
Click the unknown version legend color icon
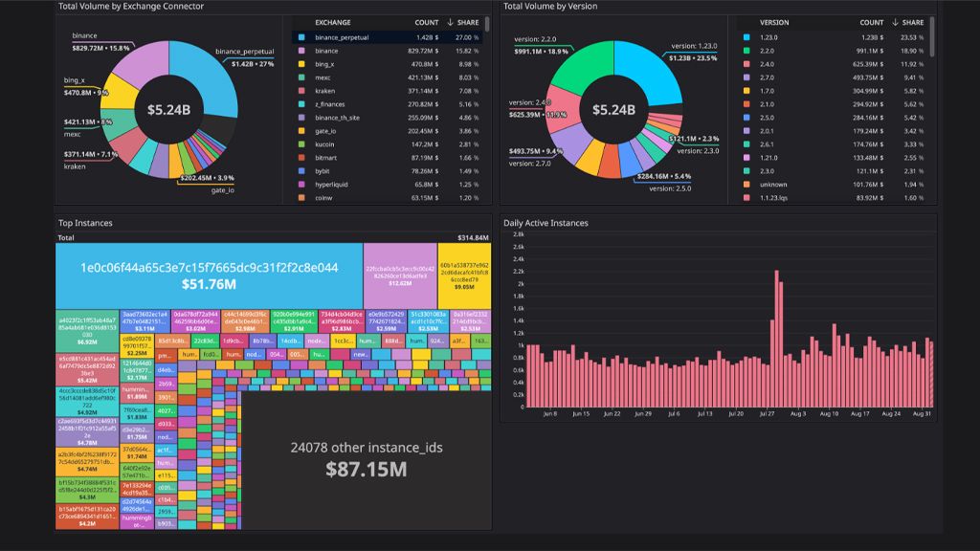pos(745,185)
